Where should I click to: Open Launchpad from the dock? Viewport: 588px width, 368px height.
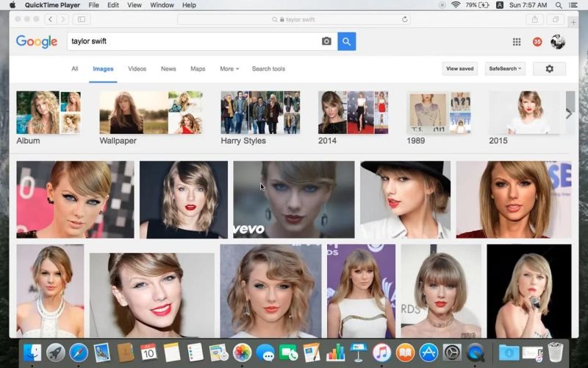(x=56, y=353)
